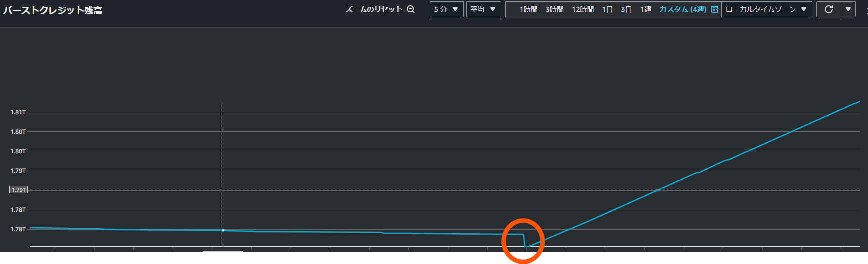Refresh the graph with the reload icon
Screen dimensions: 868x264
(828, 9)
